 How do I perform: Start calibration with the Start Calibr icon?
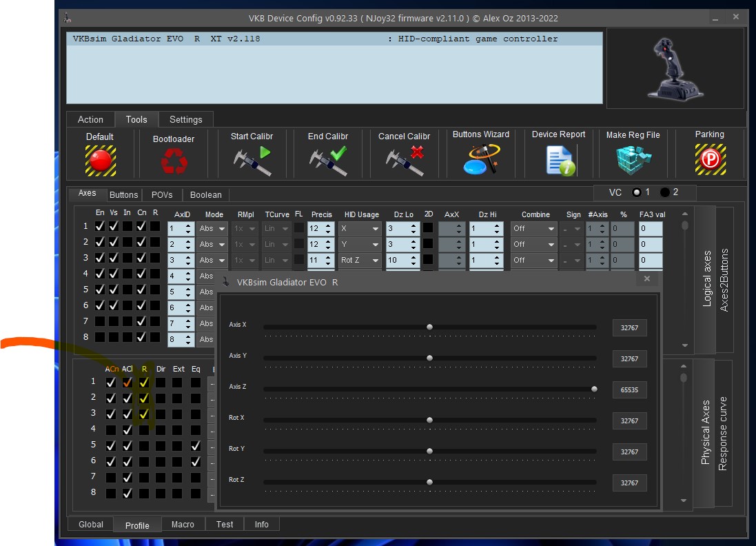[252, 161]
